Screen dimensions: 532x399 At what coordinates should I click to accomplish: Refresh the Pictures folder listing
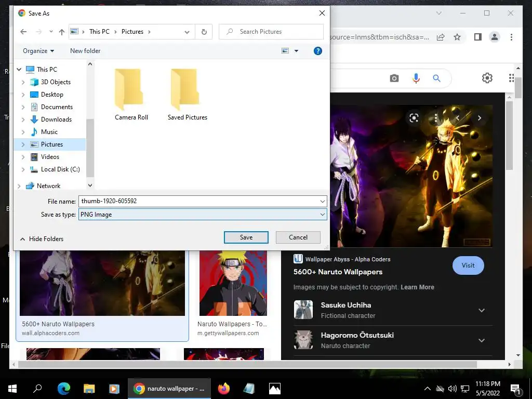point(204,32)
